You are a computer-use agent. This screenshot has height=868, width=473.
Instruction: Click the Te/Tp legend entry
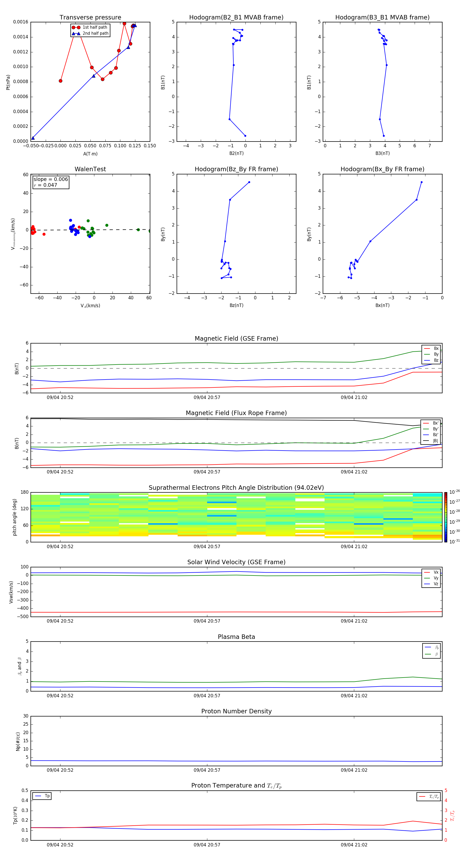coord(429,796)
